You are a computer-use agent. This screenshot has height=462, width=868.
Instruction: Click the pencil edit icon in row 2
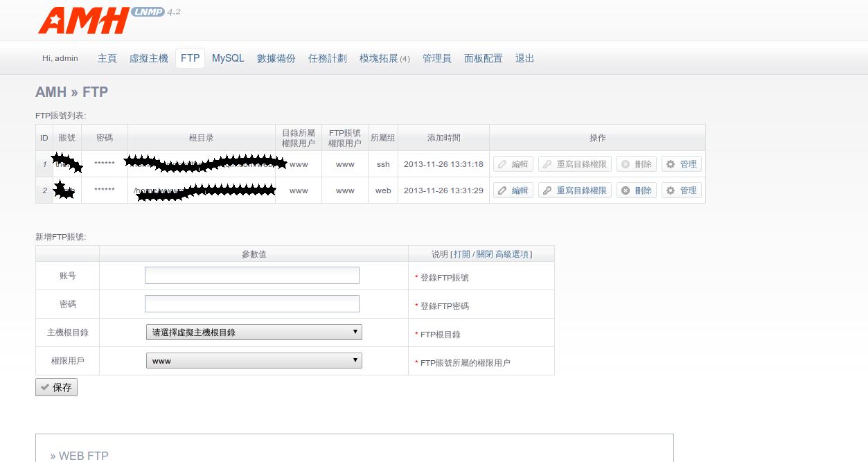coord(502,190)
